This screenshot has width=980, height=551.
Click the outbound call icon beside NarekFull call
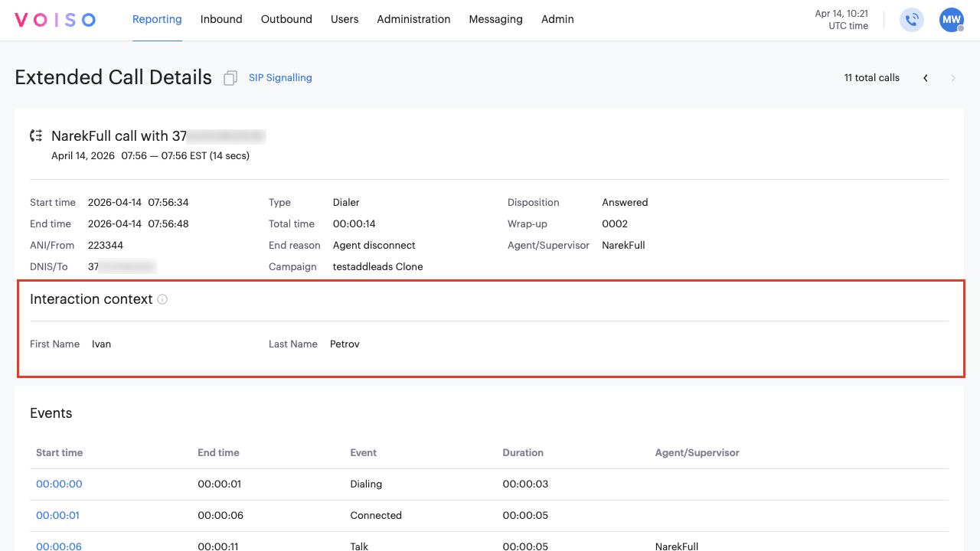pyautogui.click(x=35, y=135)
